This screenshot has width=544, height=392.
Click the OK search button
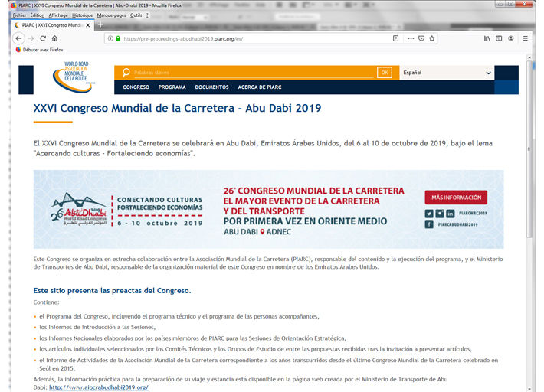coord(385,73)
